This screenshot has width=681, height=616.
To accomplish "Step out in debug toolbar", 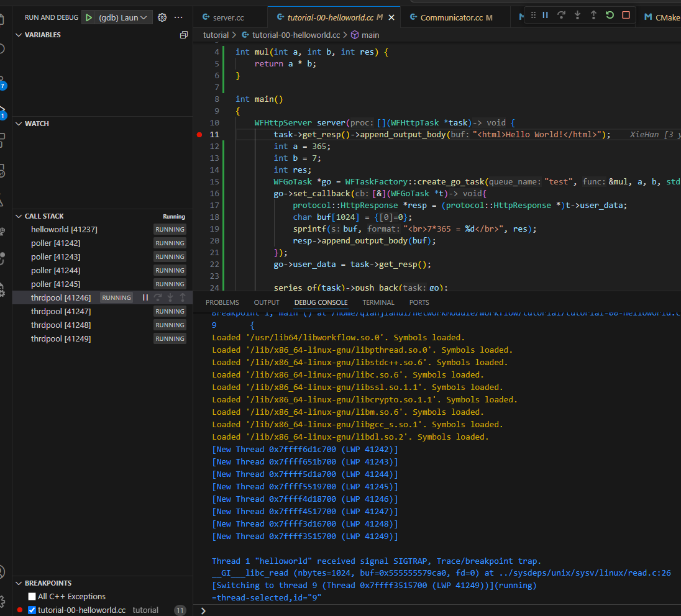I will [x=593, y=15].
